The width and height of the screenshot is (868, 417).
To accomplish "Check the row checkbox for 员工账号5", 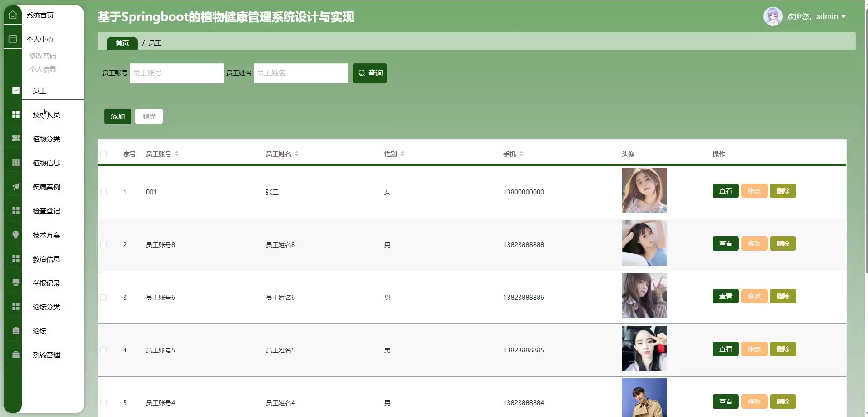I will pyautogui.click(x=104, y=350).
